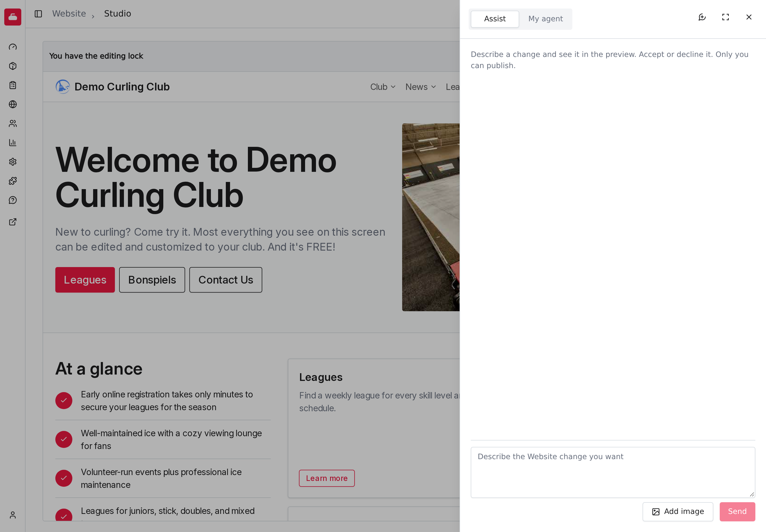Click the Bonspiels button
This screenshot has height=532, width=766.
152,280
